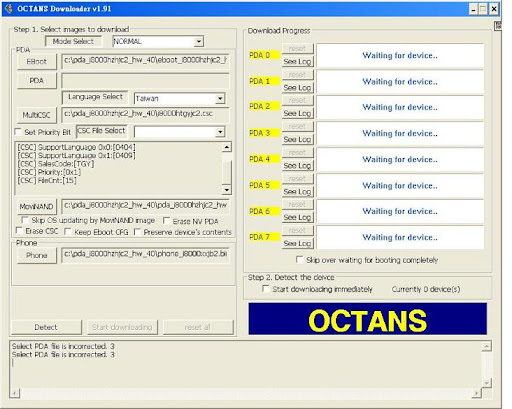Click See Log for PDA 2
This screenshot has width=512, height=409.
(297, 113)
